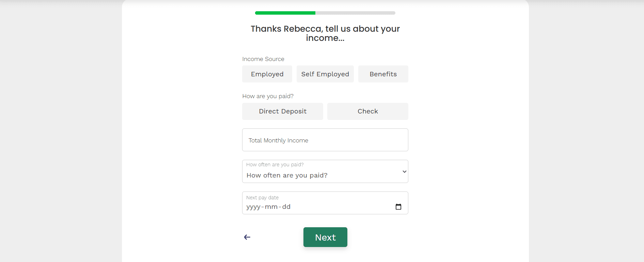Screen dimensions: 644x262
Task: Select Check as payment method
Action: 367,111
